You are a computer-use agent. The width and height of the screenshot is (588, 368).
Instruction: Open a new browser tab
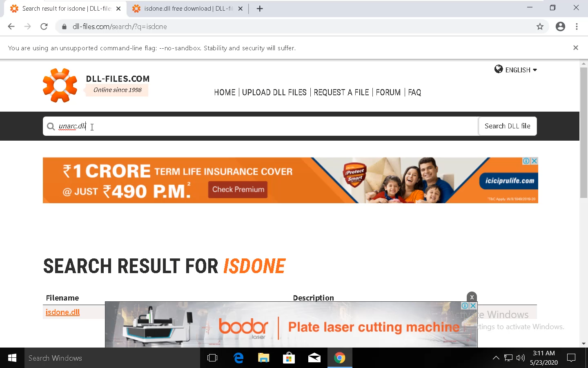pos(260,9)
